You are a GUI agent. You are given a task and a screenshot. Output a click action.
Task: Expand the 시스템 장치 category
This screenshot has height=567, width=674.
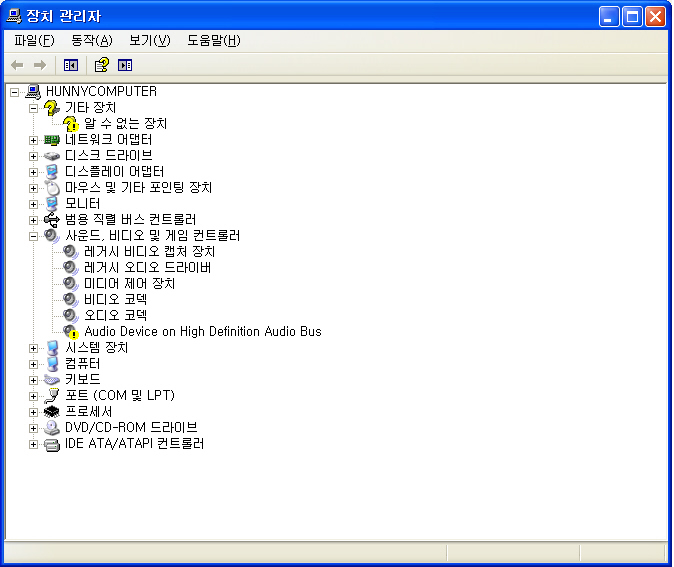point(33,348)
